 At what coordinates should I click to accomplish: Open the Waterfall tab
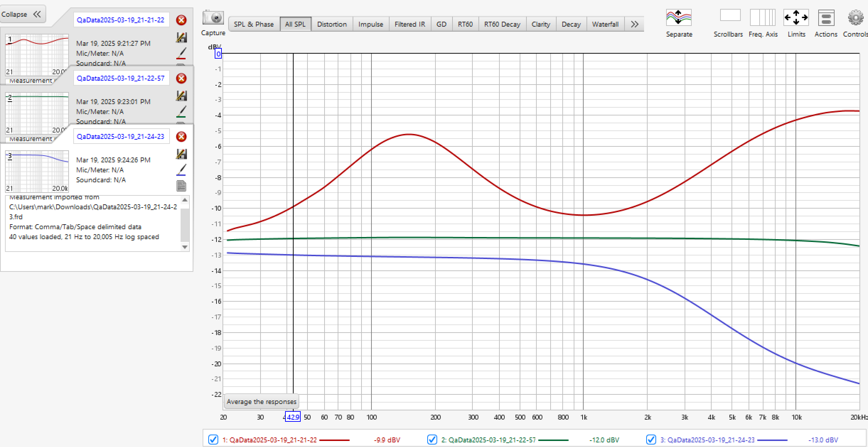point(605,24)
